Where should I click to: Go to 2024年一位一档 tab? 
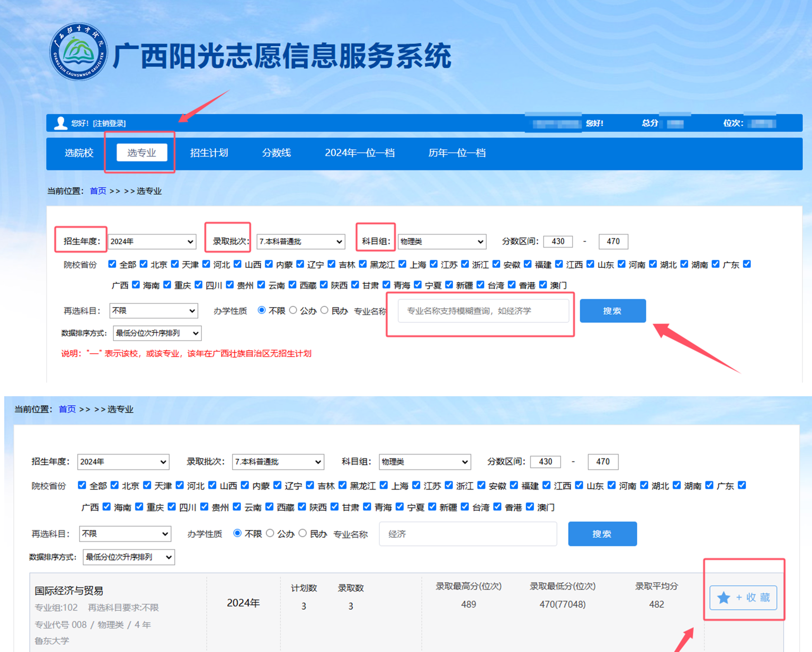[359, 153]
